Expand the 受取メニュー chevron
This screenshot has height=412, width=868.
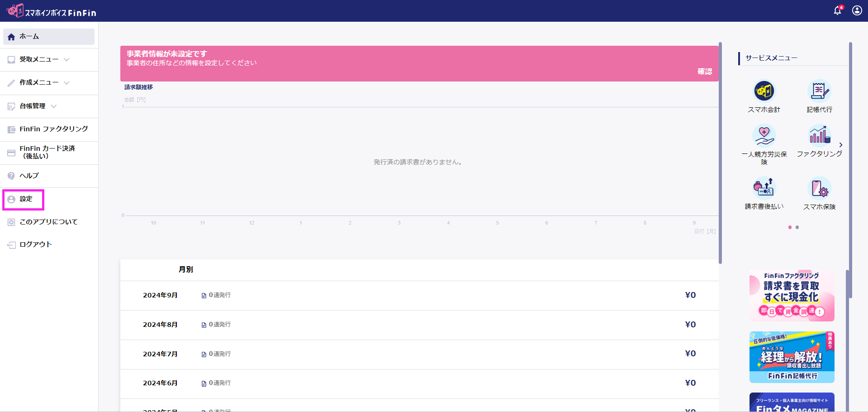(x=66, y=60)
